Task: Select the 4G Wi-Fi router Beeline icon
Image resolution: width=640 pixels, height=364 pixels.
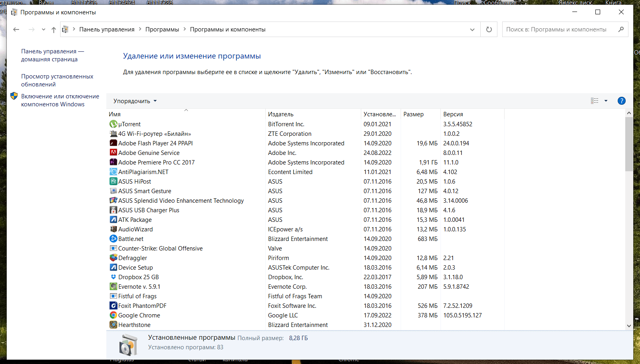Action: pos(114,134)
